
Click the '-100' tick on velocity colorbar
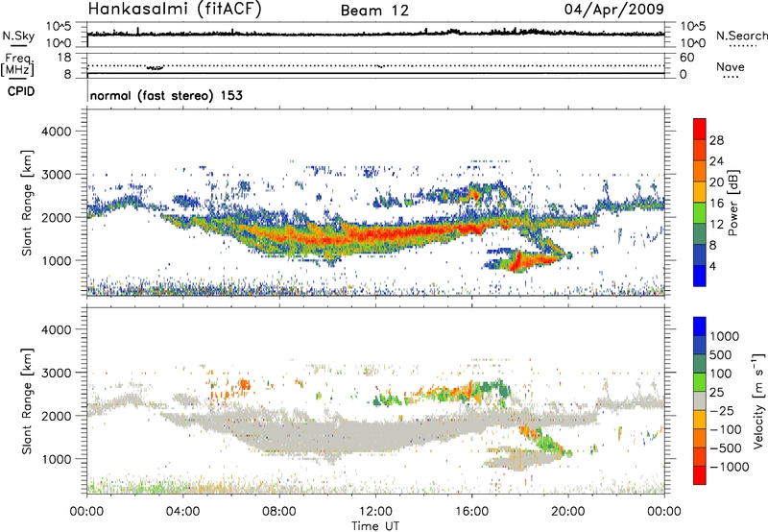[x=725, y=429]
